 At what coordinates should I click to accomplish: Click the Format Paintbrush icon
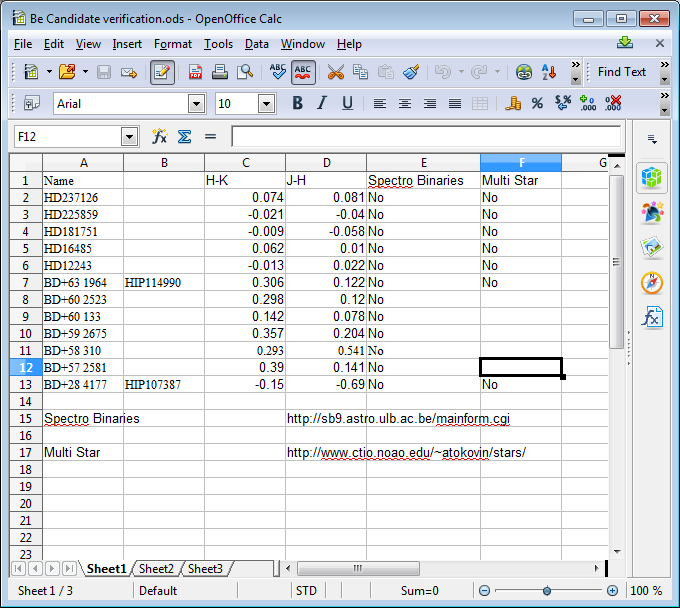point(411,72)
